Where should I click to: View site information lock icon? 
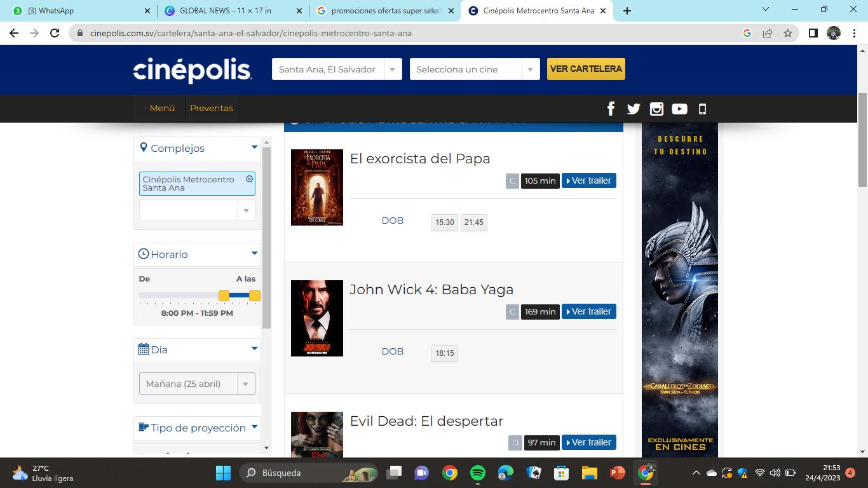point(80,33)
